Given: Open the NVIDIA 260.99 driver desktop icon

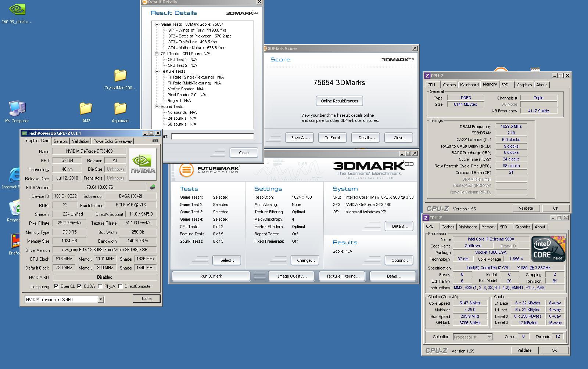Looking at the screenshot, I should (x=17, y=13).
